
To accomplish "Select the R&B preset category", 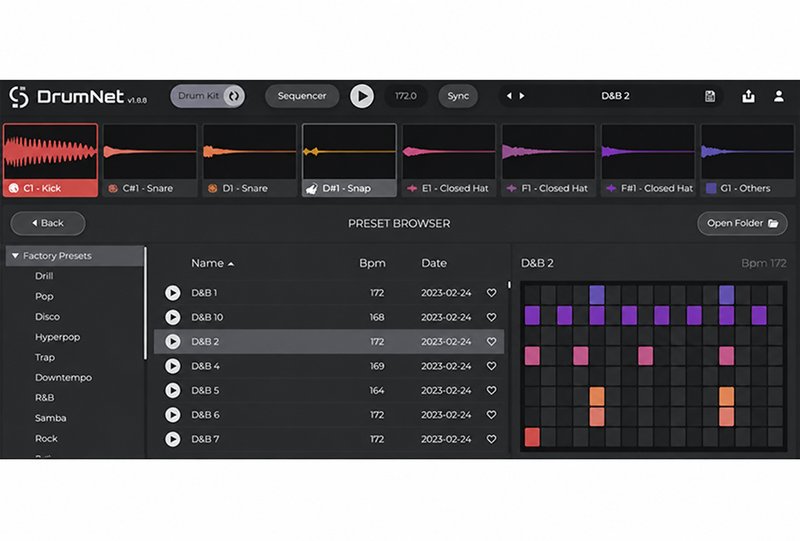I will click(x=44, y=398).
